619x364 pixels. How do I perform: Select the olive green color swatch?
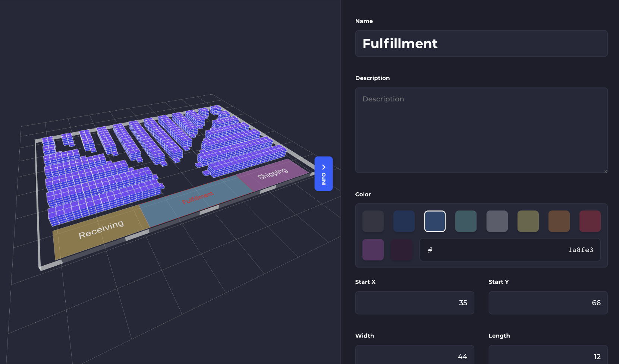[x=528, y=221]
